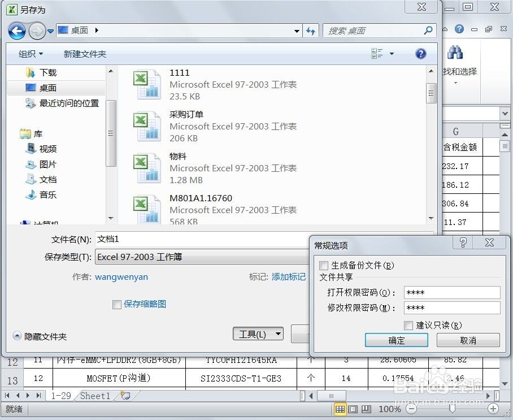Click the insert worksheet icon near Sheet1 tab
This screenshot has height=420, width=513.
tap(125, 396)
